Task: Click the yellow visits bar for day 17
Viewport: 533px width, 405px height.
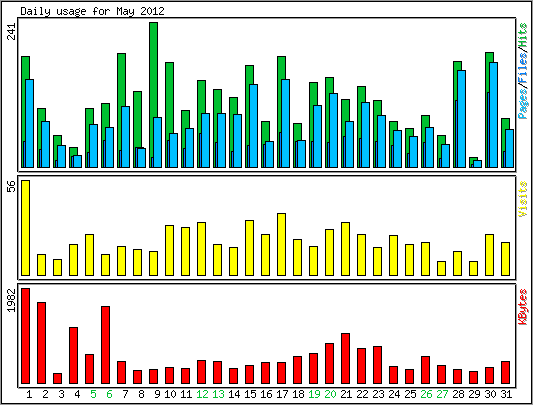Action: (x=281, y=244)
